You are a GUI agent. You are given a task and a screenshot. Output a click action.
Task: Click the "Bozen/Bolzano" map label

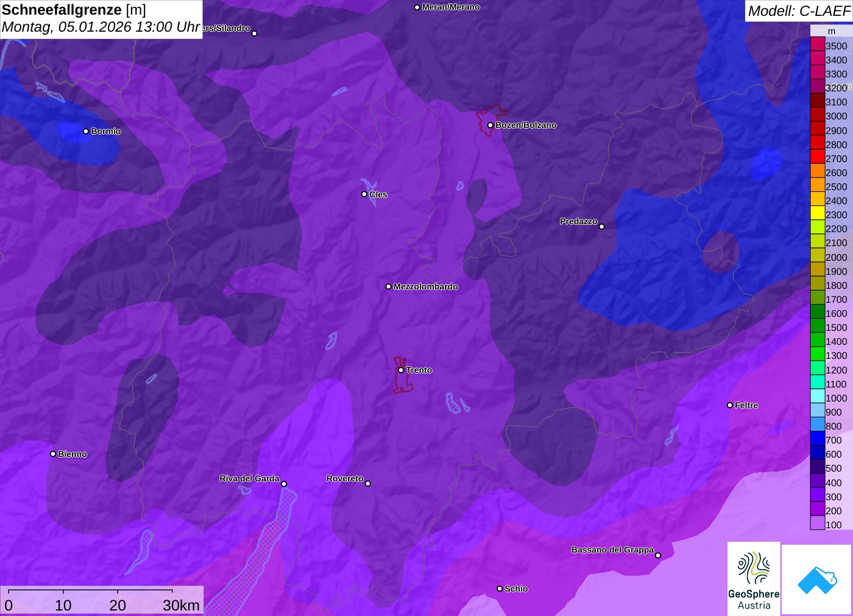pos(526,125)
